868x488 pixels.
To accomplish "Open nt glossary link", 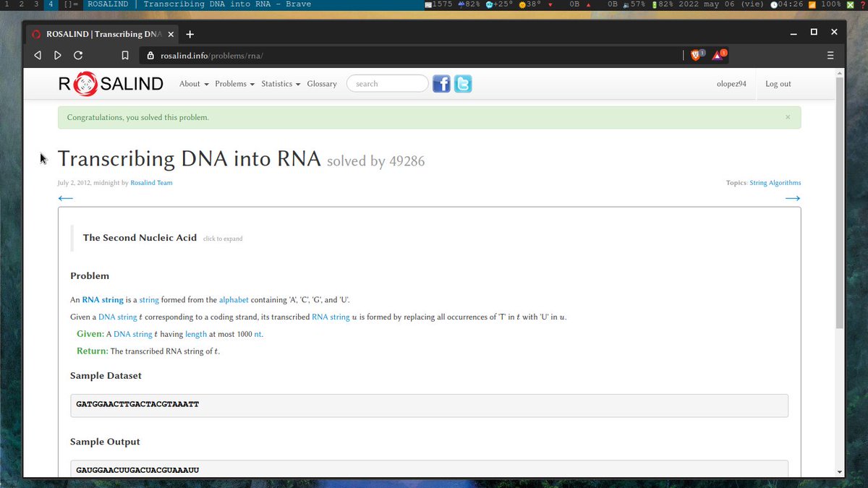I will (258, 335).
